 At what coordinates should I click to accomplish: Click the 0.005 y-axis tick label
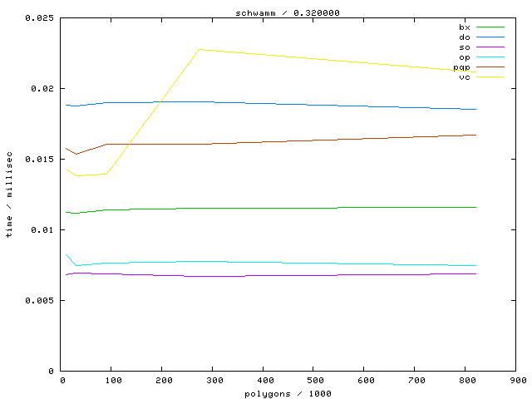40,300
